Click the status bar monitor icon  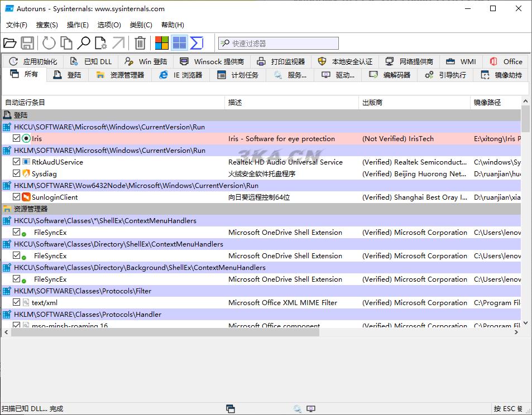[x=311, y=409]
